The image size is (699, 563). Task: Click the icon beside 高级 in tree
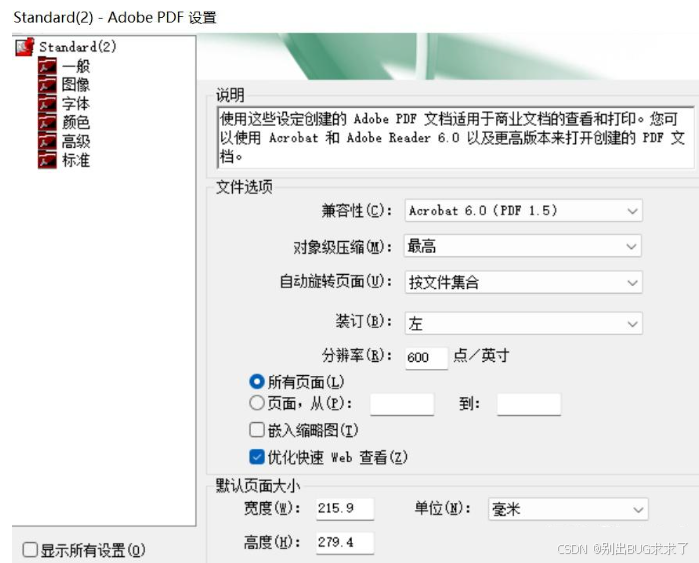pos(47,141)
